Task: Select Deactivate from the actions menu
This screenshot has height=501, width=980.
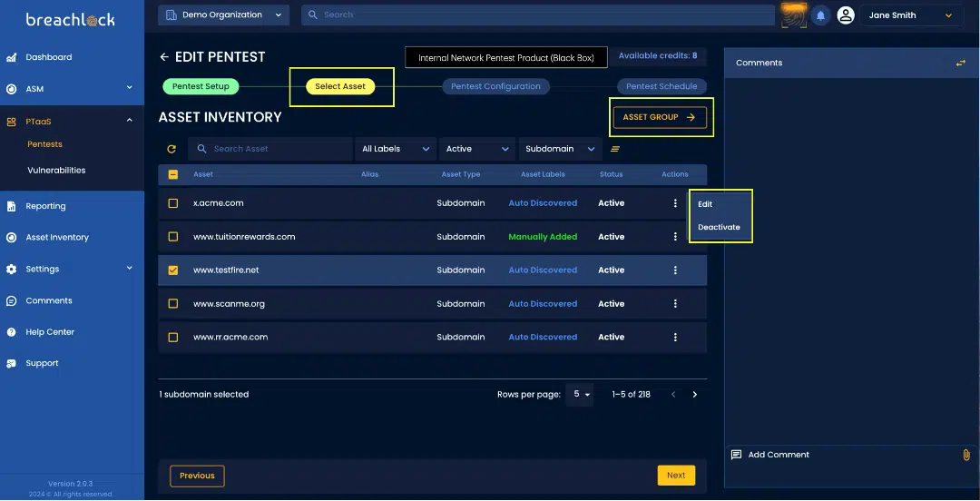Action: [720, 228]
